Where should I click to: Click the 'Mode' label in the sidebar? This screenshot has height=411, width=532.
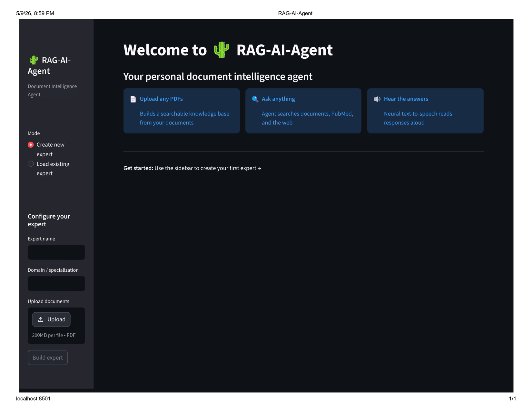pos(34,133)
